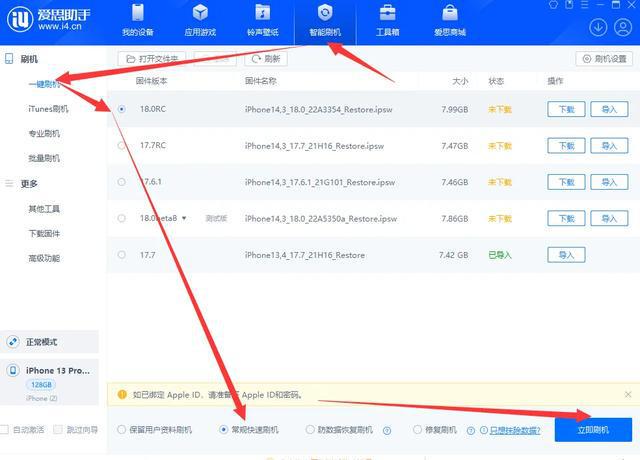Open the 铃声壁纸 ringtones and wallpapers tab
Viewport: 640px width, 460px height.
coord(262,20)
